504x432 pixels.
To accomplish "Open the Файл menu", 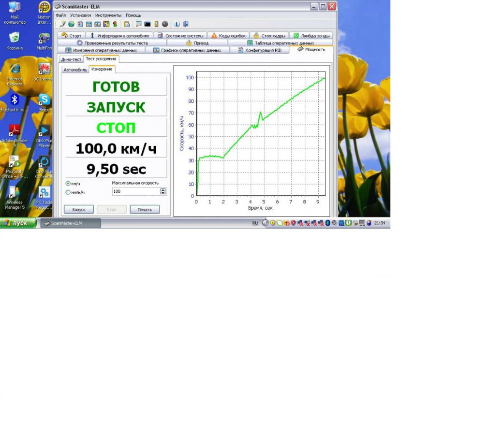I will pyautogui.click(x=60, y=15).
